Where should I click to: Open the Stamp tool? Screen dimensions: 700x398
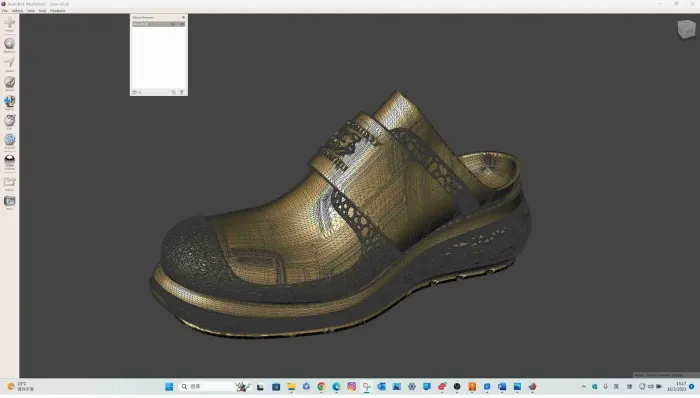point(9,101)
